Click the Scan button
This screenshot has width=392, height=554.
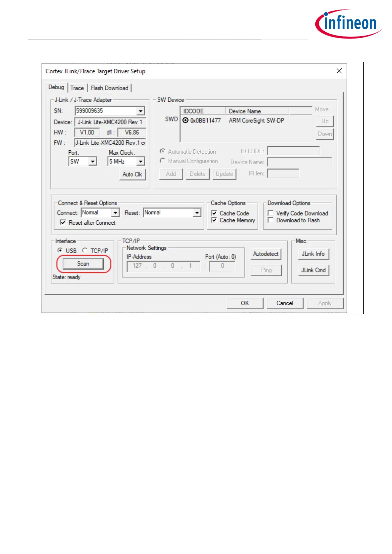(83, 264)
